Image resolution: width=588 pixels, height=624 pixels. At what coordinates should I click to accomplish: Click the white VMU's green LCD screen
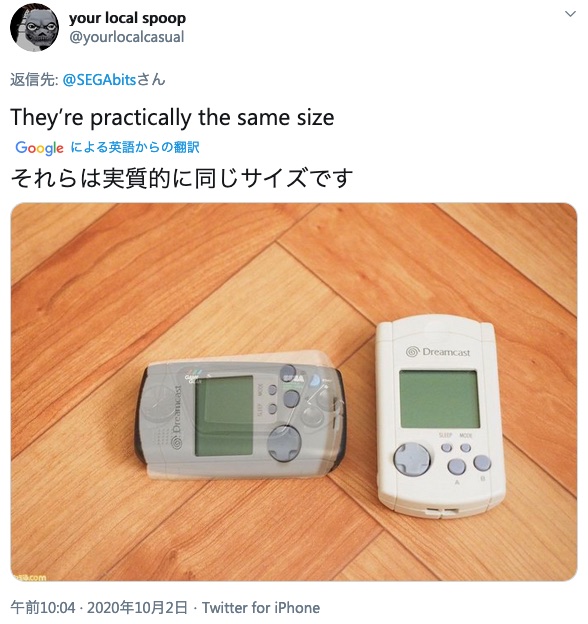439,399
